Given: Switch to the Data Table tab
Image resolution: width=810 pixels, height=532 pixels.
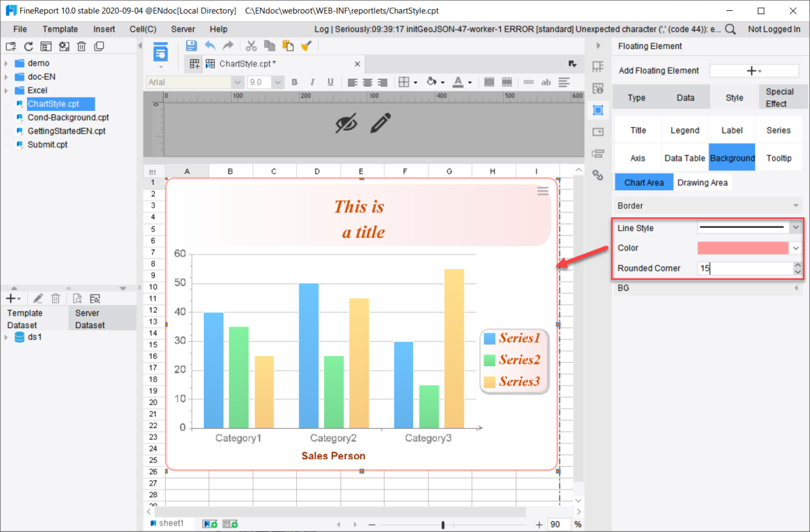Looking at the screenshot, I should tap(685, 157).
